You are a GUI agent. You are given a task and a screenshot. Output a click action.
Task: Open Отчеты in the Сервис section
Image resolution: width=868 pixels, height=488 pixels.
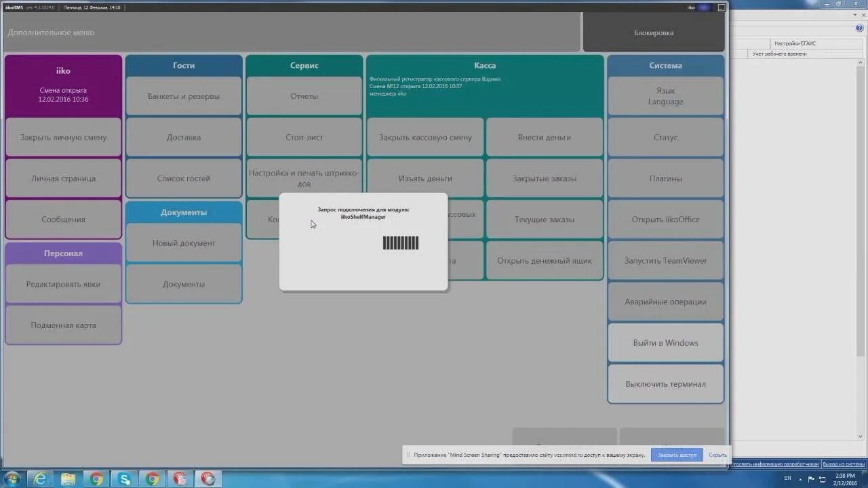[x=304, y=96]
